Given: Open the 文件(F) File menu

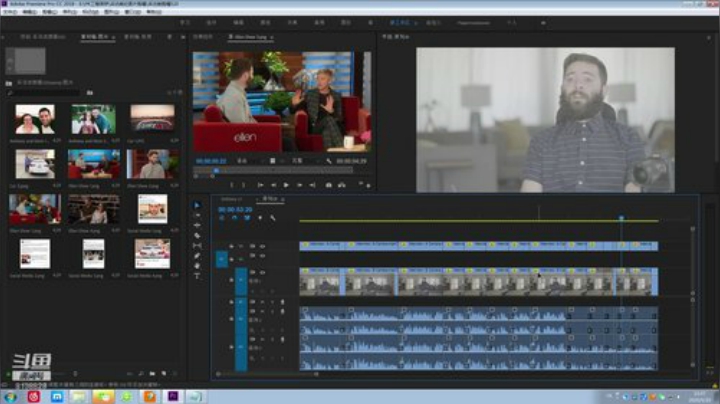Looking at the screenshot, I should (10, 12).
